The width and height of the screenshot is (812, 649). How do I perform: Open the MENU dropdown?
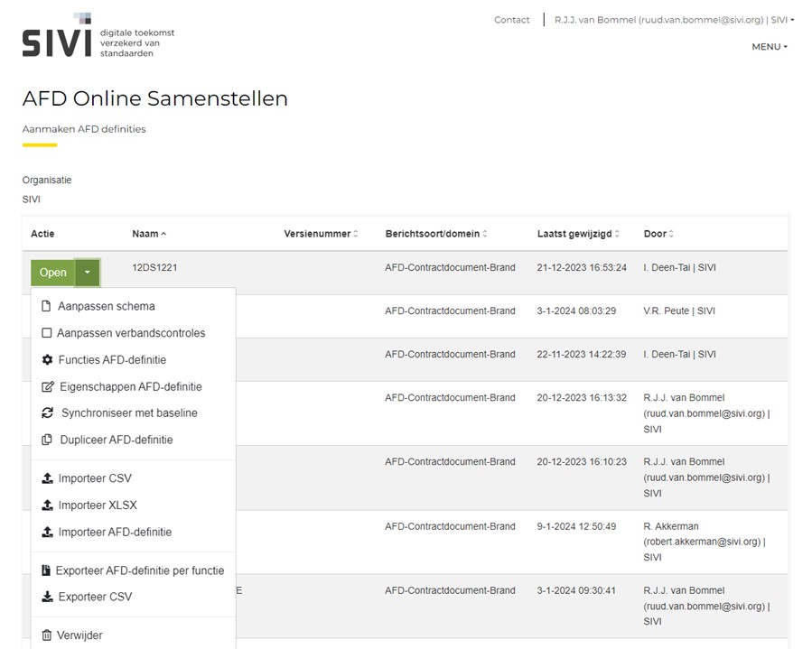click(770, 47)
